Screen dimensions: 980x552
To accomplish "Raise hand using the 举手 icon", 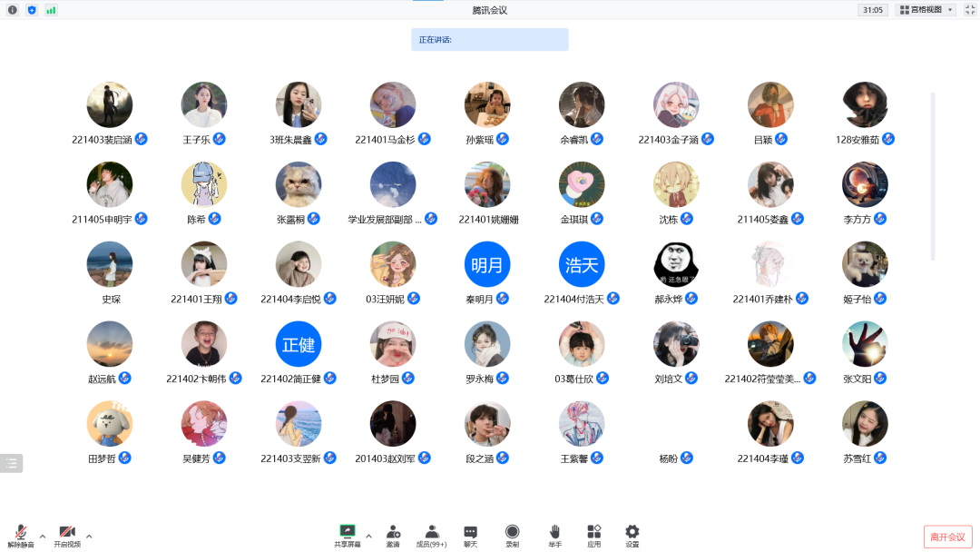I will coord(554,535).
